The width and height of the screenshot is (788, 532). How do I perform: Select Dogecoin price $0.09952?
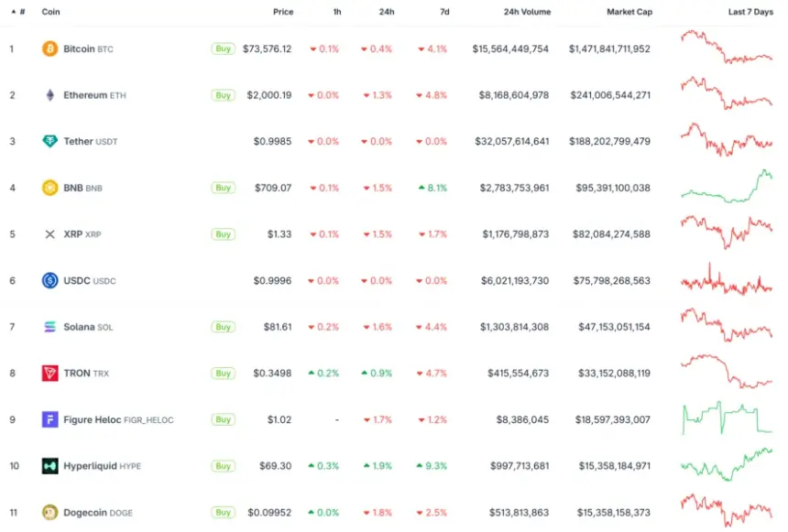click(269, 513)
